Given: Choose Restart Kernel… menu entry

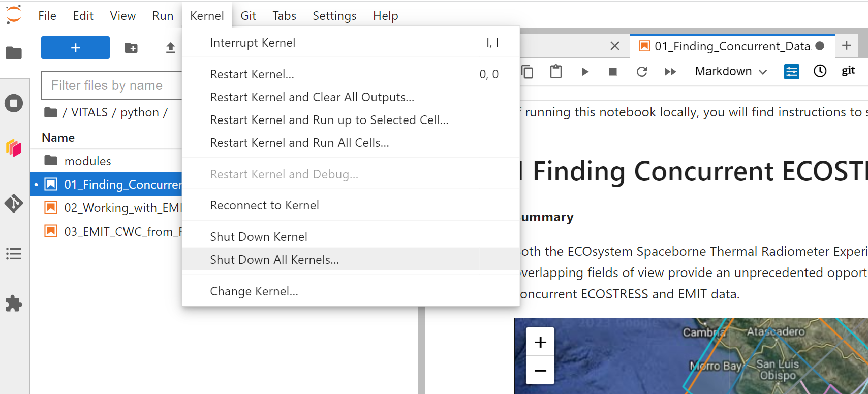Looking at the screenshot, I should (x=351, y=74).
